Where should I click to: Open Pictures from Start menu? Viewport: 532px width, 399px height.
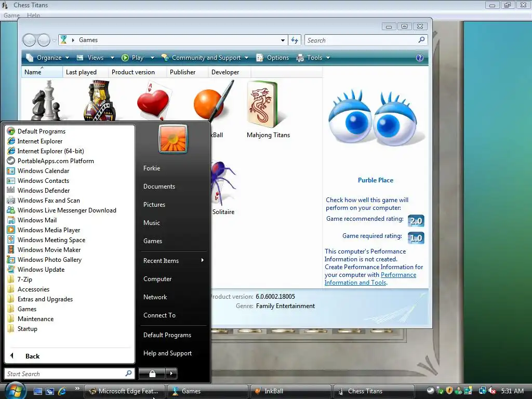tap(154, 205)
